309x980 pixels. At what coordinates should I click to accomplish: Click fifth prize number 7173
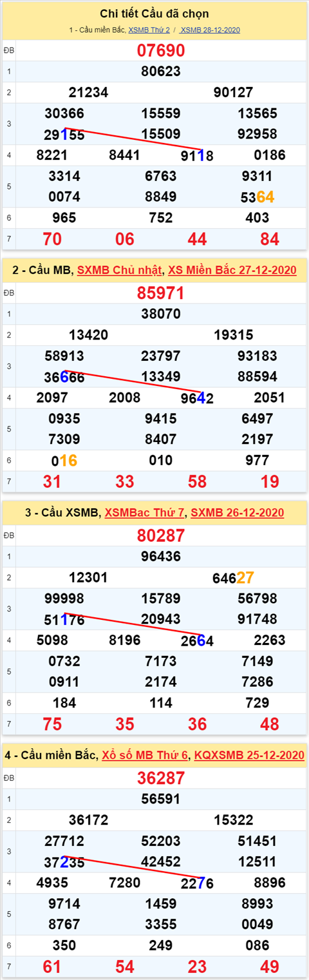(161, 661)
